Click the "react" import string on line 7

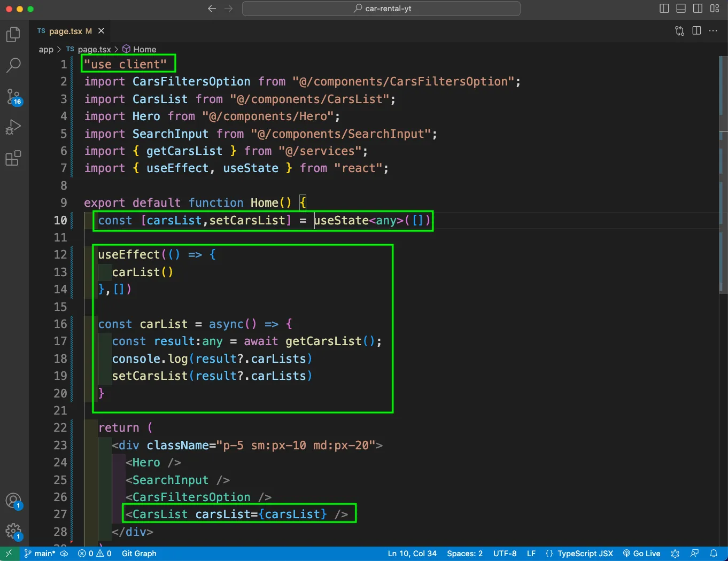[358, 168]
